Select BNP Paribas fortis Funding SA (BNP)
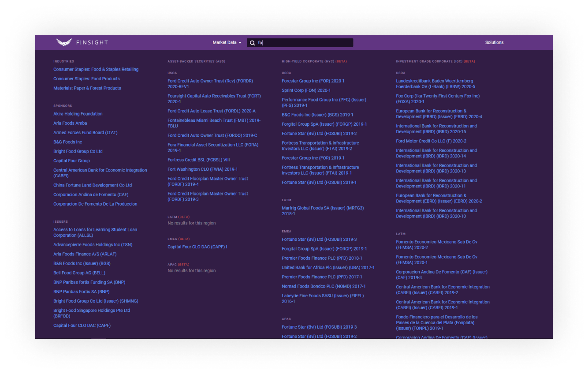 pos(89,282)
